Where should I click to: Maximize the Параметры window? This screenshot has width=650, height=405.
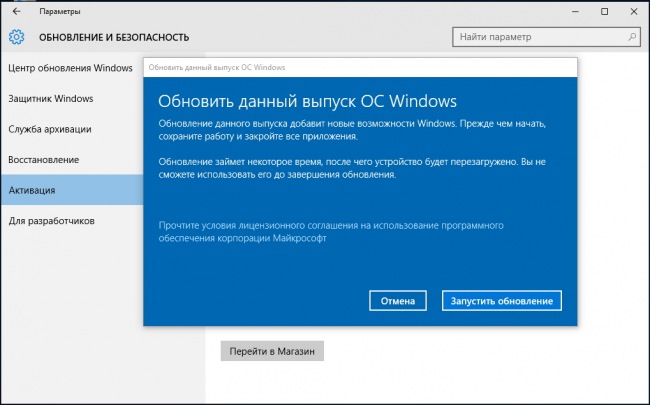[x=604, y=12]
